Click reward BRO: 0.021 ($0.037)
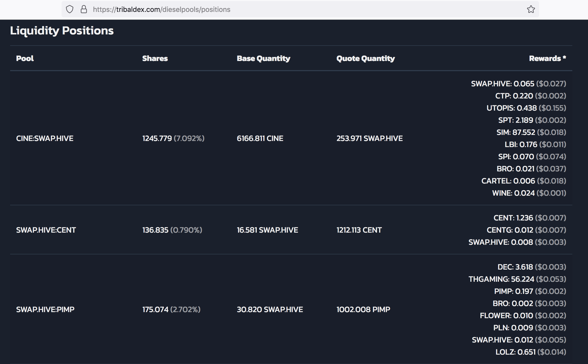Image resolution: width=588 pixels, height=364 pixels. [x=532, y=169]
